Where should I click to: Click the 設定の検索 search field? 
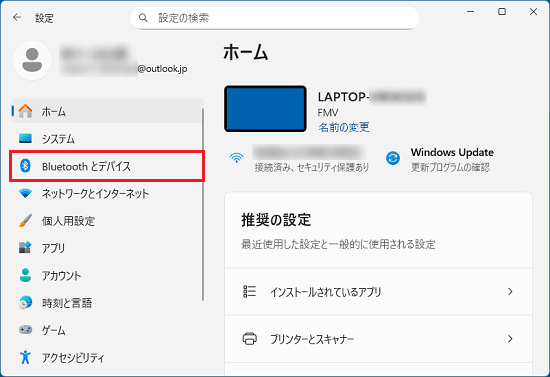tap(275, 18)
